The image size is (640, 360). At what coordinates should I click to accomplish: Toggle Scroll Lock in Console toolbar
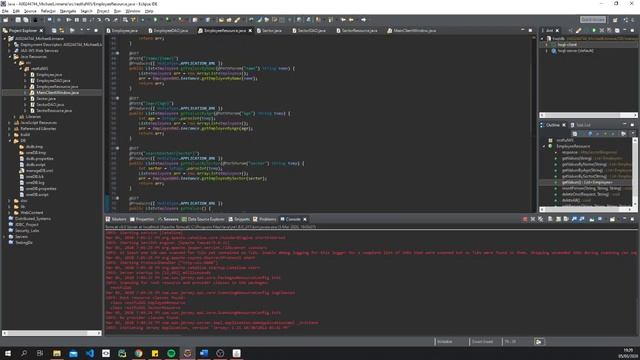558,219
